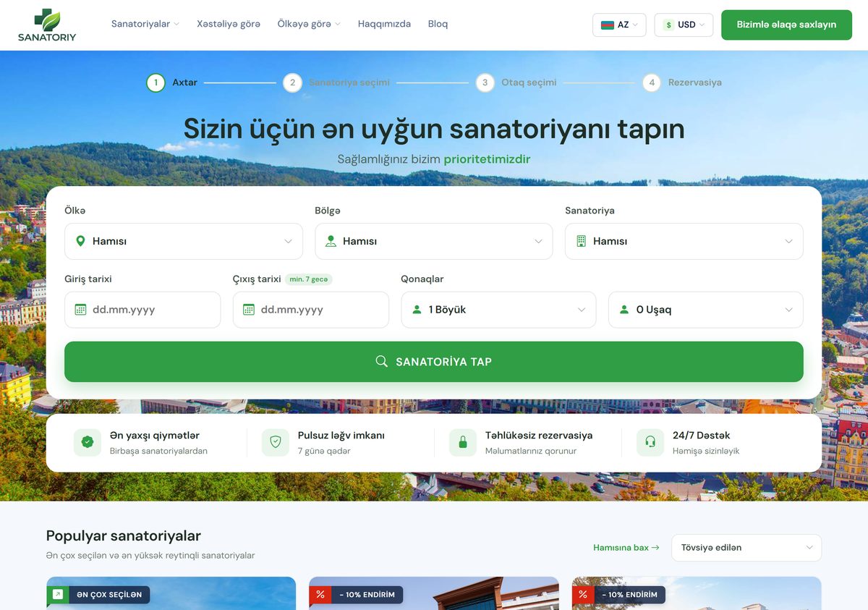The image size is (868, 610).
Task: Open the Sanatoriyalar menu
Action: (x=145, y=24)
